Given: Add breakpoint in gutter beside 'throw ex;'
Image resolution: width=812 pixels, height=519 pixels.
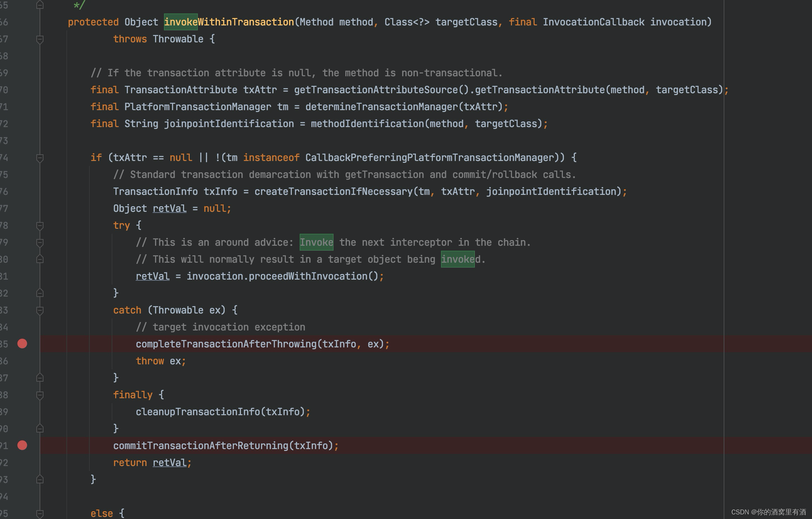Looking at the screenshot, I should tap(22, 361).
